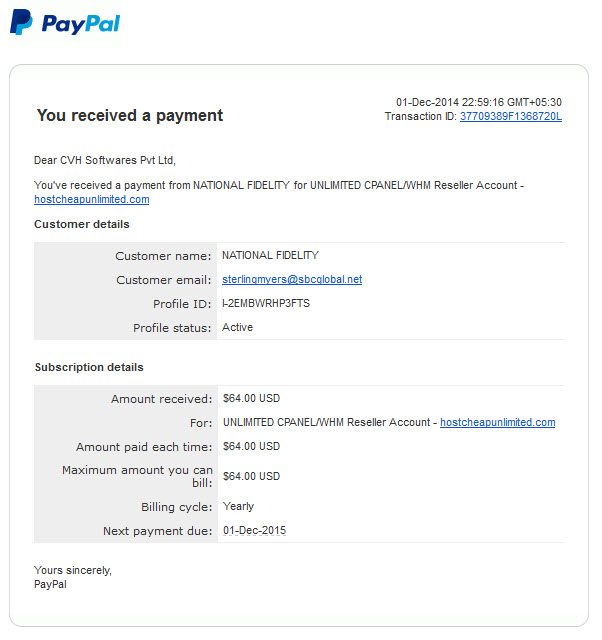Viewport: 602px width, 640px height.
Task: Click the Customer details section heading
Action: (x=82, y=224)
